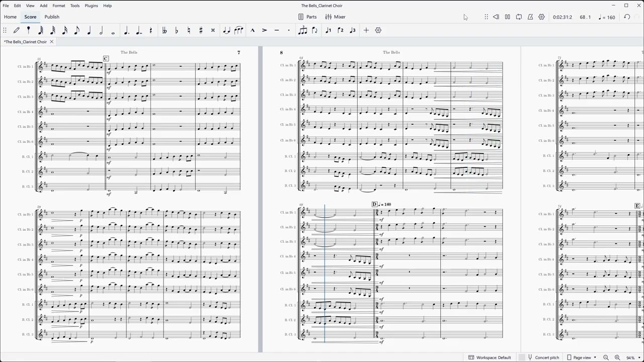Image resolution: width=644 pixels, height=362 pixels.
Task: Open the Tools menu
Action: tap(74, 6)
